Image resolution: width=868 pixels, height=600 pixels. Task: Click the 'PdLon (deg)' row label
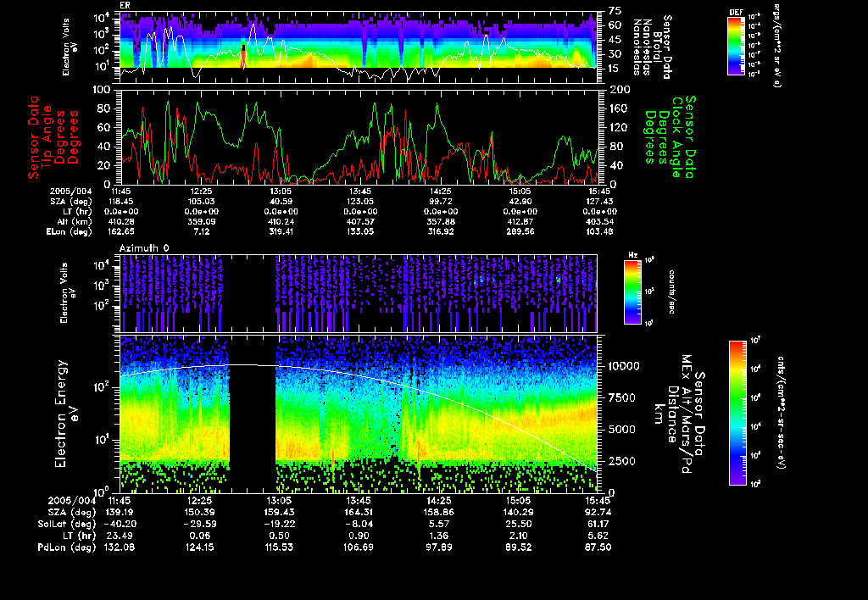click(67, 547)
